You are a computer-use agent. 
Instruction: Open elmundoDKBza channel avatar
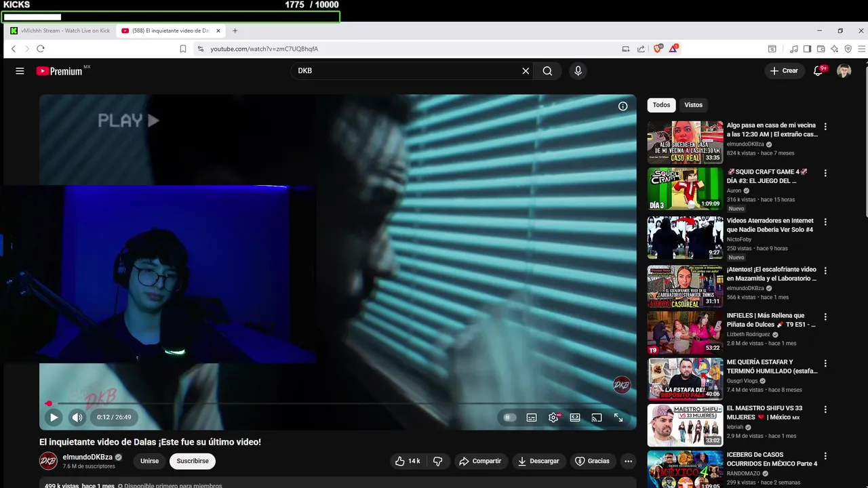point(48,461)
